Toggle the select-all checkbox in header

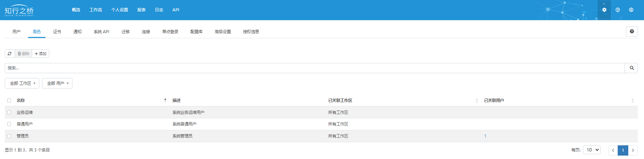pyautogui.click(x=9, y=101)
